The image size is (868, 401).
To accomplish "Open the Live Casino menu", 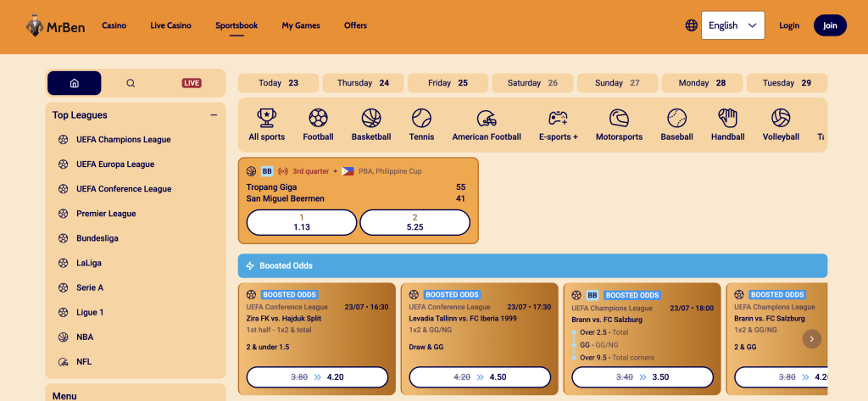I will pos(170,25).
